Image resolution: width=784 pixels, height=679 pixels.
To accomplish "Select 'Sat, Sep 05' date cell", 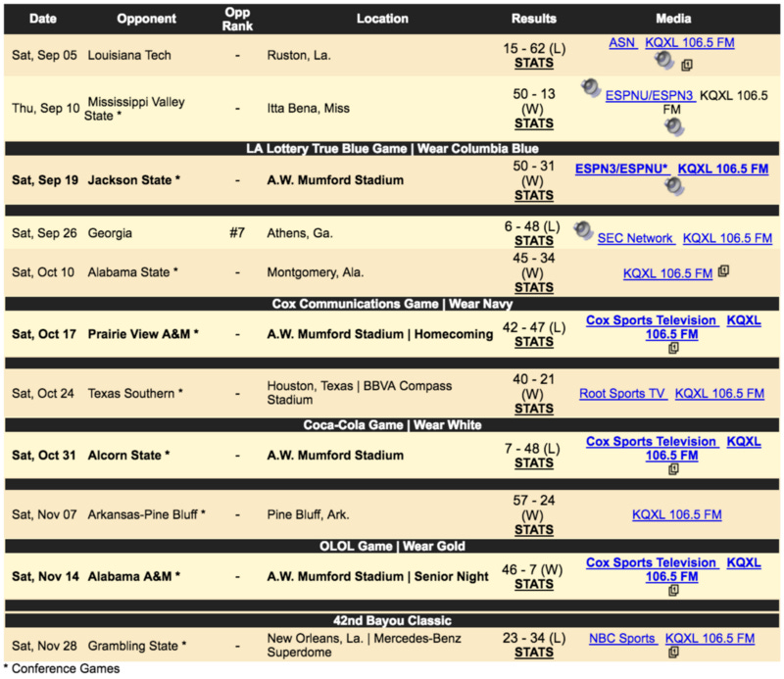I will click(x=44, y=55).
